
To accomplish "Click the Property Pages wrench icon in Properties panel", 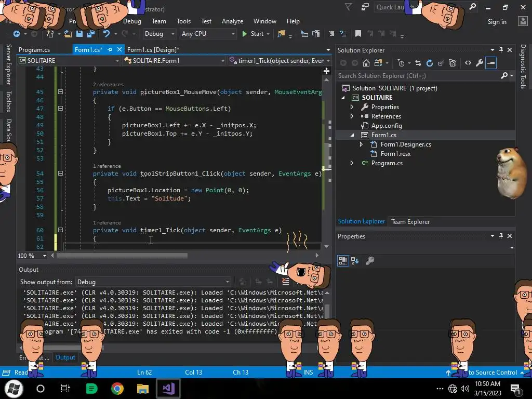I will 370,261.
